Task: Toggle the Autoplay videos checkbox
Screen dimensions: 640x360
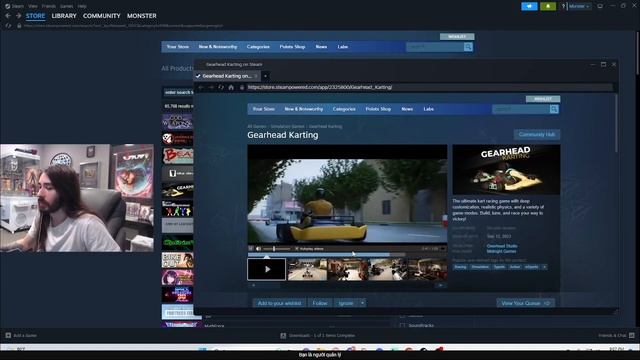Action: pyautogui.click(x=297, y=249)
